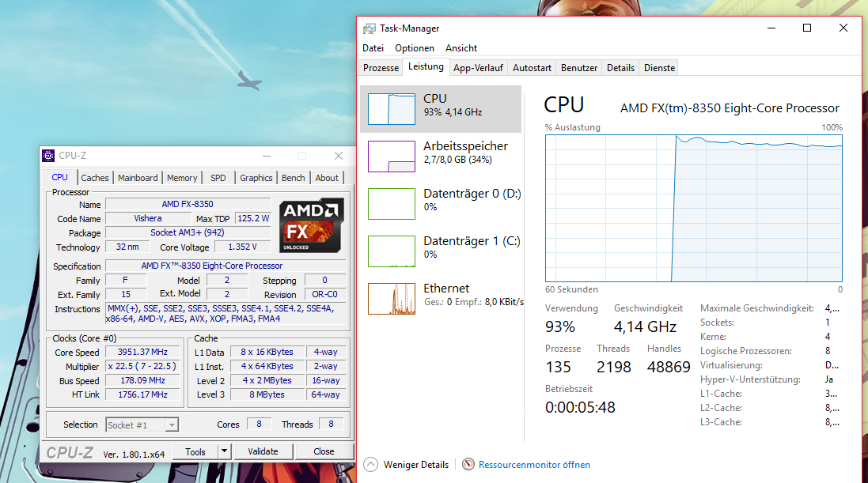
Task: Open the SPD tab in CPU-Z
Action: pos(218,178)
